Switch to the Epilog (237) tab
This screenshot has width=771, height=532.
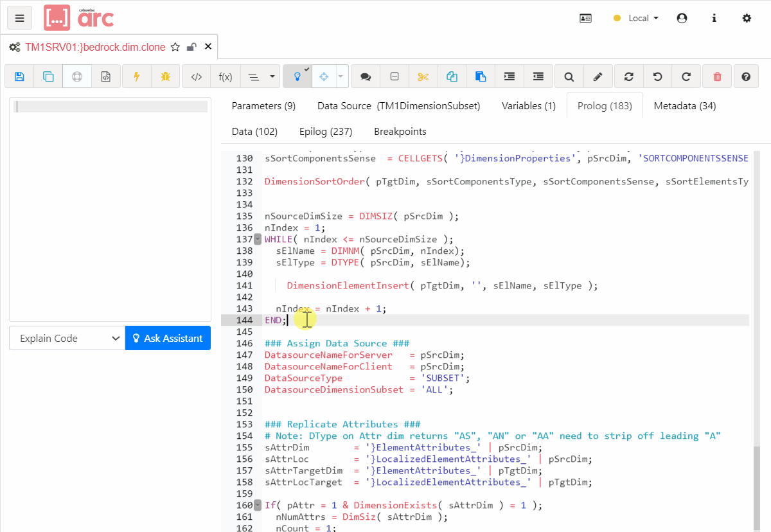click(x=326, y=131)
